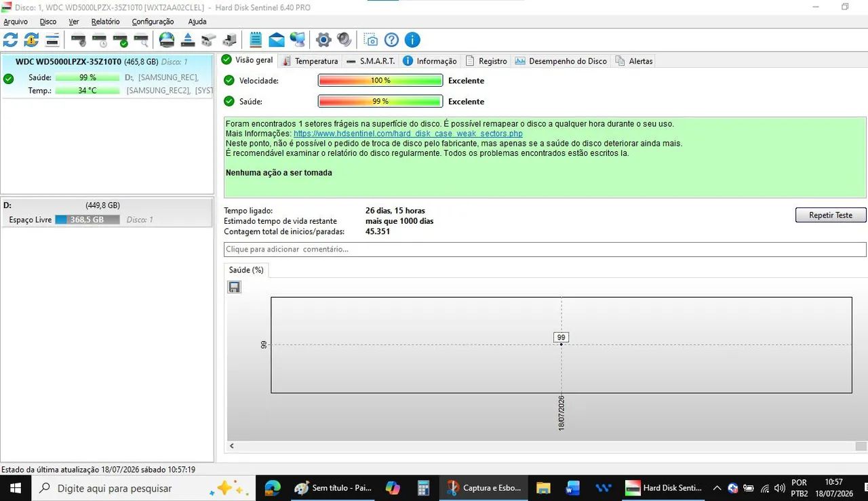Open the Configuração menu
This screenshot has height=501, width=868.
point(153,22)
